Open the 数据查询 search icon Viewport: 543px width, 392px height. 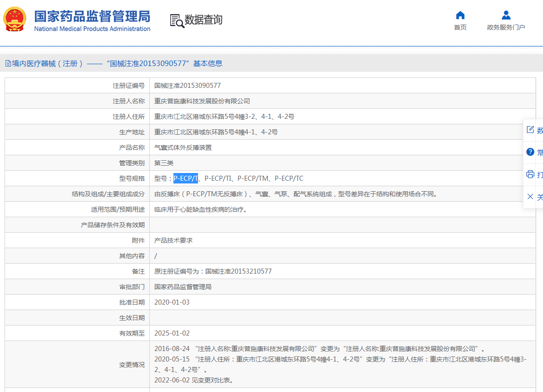click(x=177, y=21)
